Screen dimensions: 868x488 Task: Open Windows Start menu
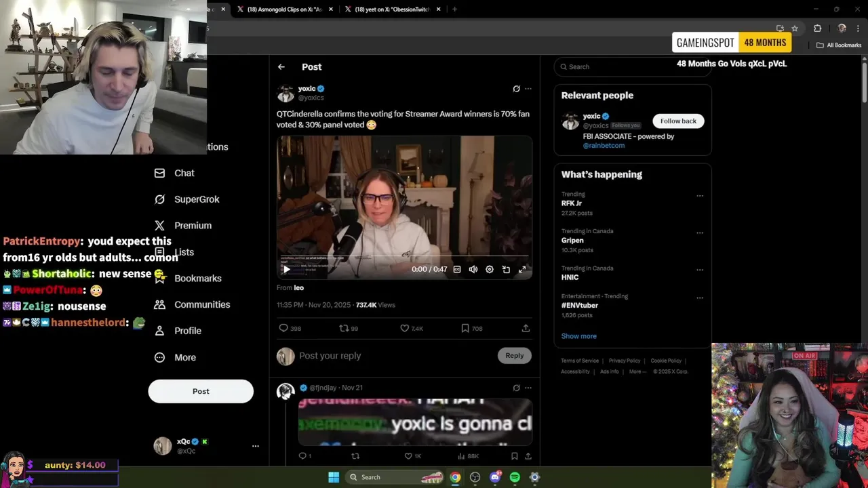(334, 477)
